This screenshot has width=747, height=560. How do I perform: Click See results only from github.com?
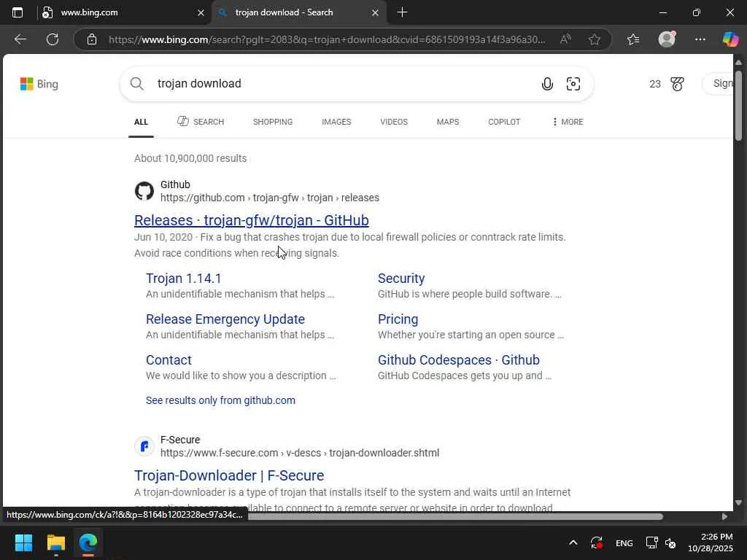coord(220,400)
